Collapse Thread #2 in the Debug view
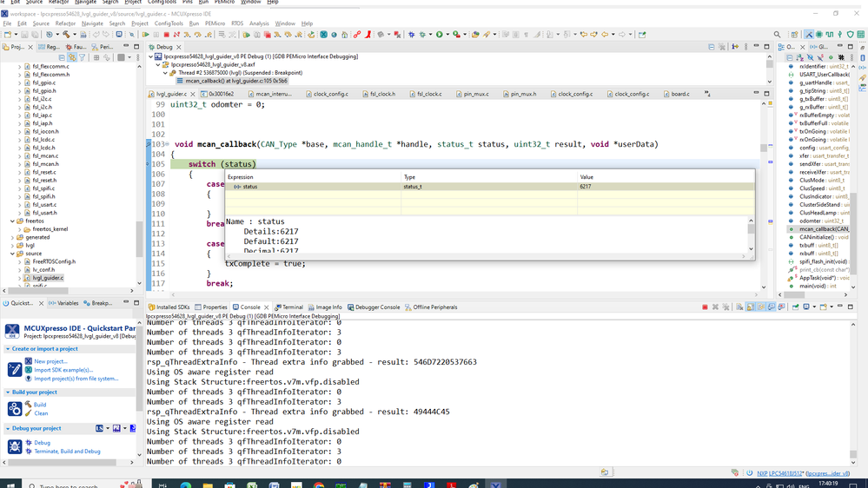Screen dimensions: 868x488 165,72
